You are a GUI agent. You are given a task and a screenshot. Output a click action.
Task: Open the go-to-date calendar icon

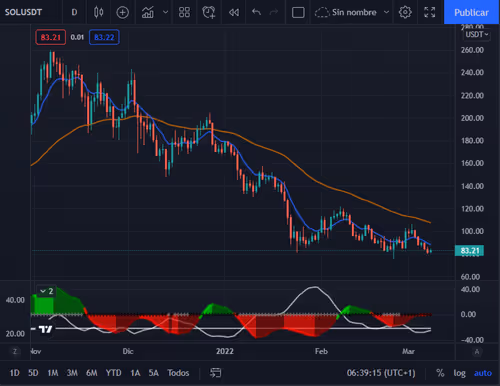point(215,373)
